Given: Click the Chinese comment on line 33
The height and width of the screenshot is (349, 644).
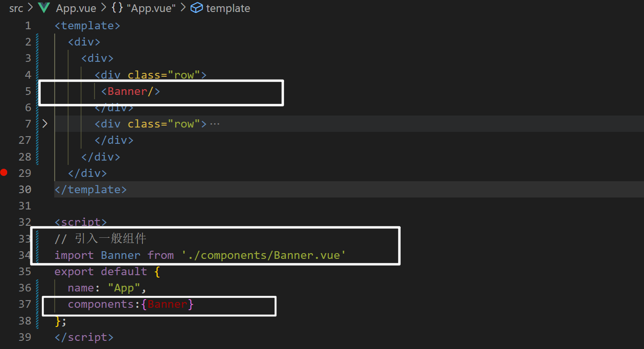Looking at the screenshot, I should click(x=100, y=238).
